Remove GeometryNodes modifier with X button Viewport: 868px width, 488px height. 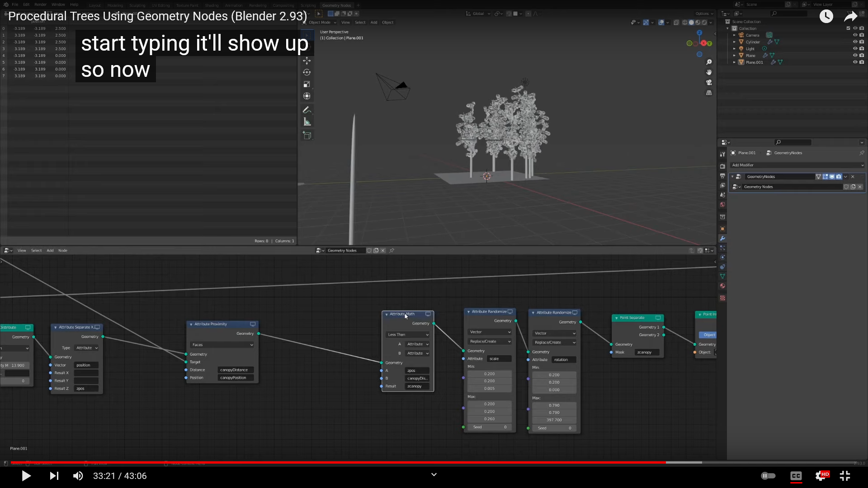click(x=853, y=177)
